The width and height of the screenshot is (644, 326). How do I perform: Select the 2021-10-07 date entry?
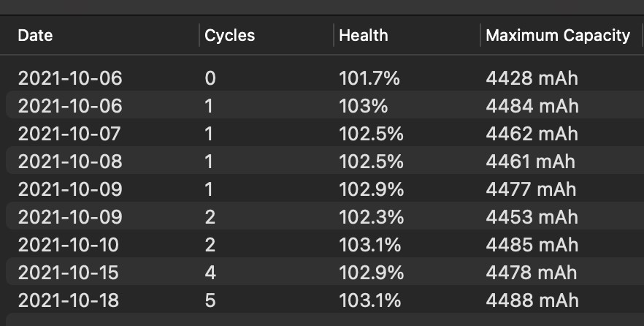point(69,134)
